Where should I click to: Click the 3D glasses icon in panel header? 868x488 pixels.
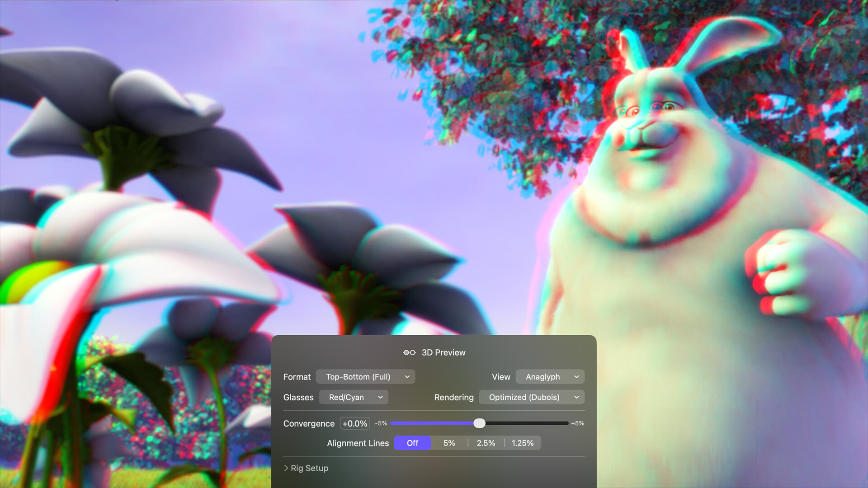pyautogui.click(x=409, y=352)
